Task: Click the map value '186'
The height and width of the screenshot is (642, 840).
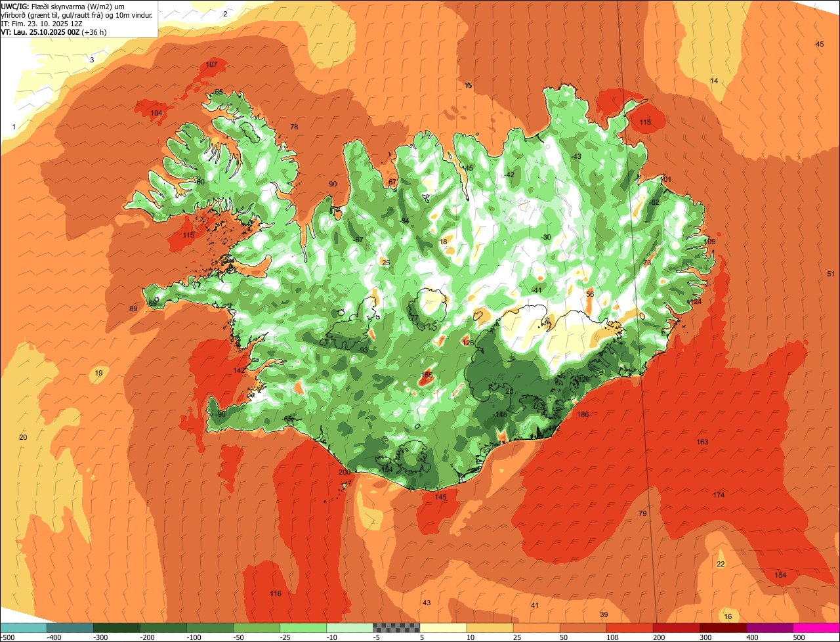Action: click(583, 414)
